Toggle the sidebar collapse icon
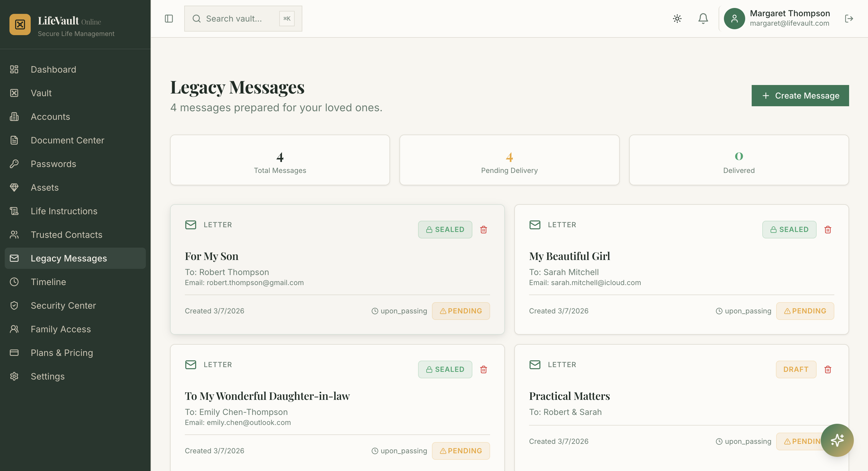Screen dimensions: 868x471 pos(169,19)
